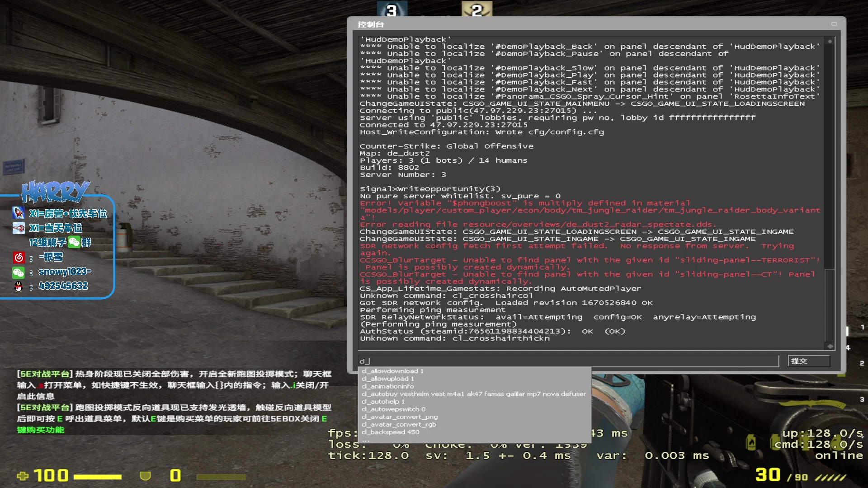The image size is (868, 488).
Task: Click the 'up:128.0/s' net graph readout
Action: tap(823, 433)
